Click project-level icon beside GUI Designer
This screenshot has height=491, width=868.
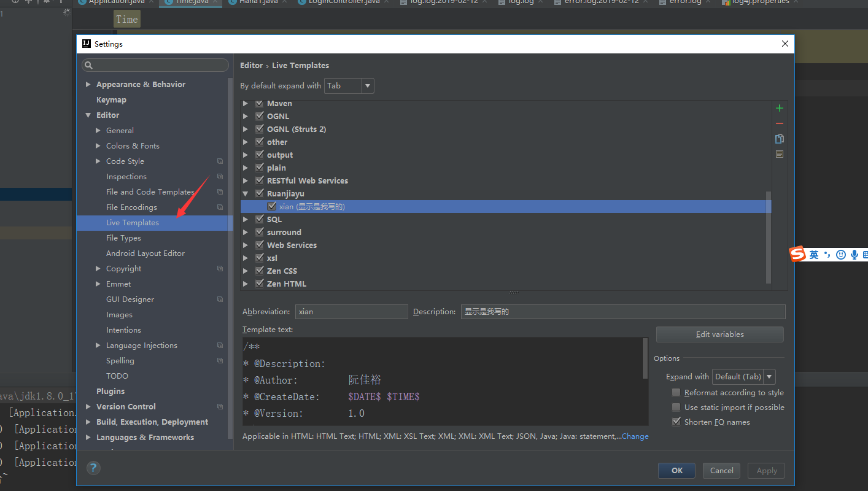pyautogui.click(x=220, y=300)
